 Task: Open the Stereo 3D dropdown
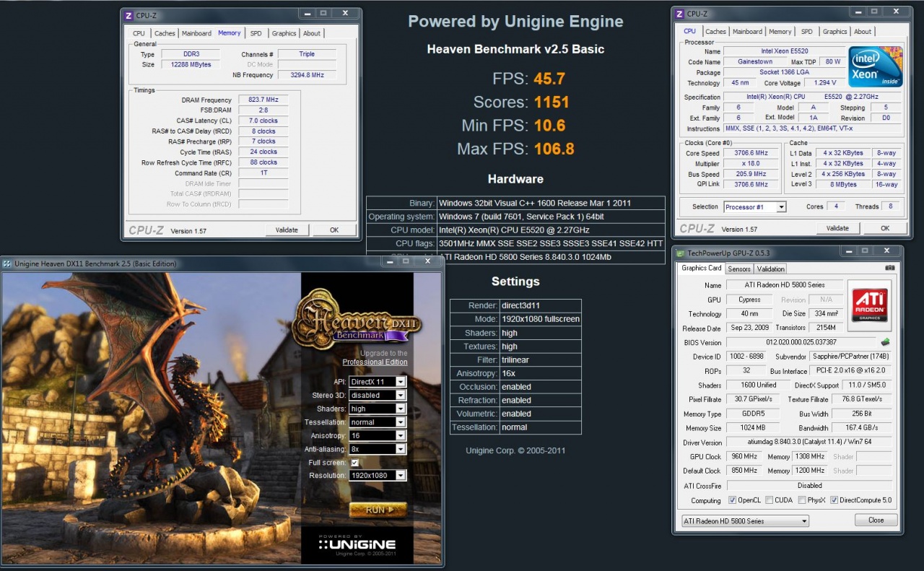[377, 395]
